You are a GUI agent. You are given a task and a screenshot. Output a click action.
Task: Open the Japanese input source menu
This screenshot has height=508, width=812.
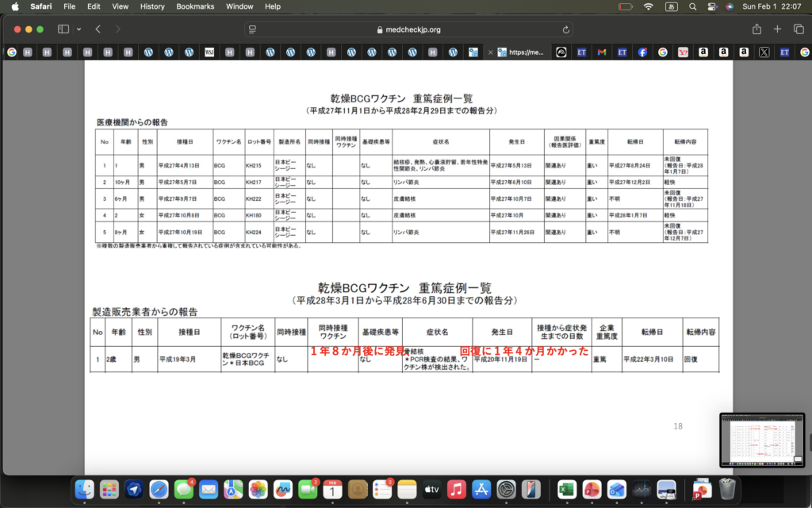pyautogui.click(x=670, y=6)
